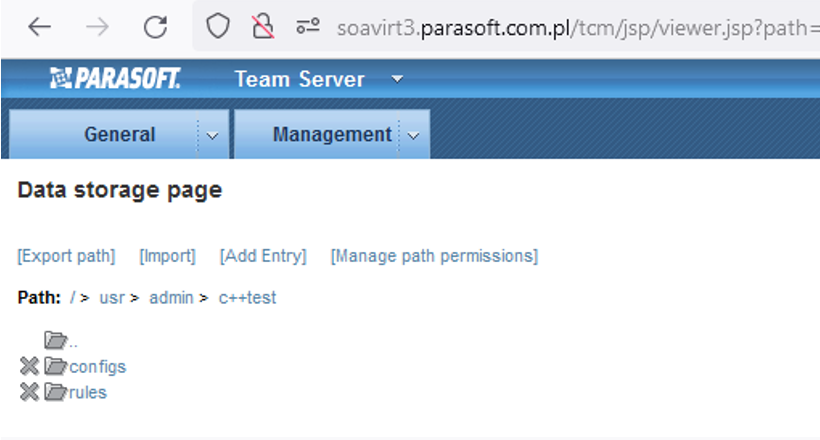View the insecure connection padlock icon

(x=263, y=26)
